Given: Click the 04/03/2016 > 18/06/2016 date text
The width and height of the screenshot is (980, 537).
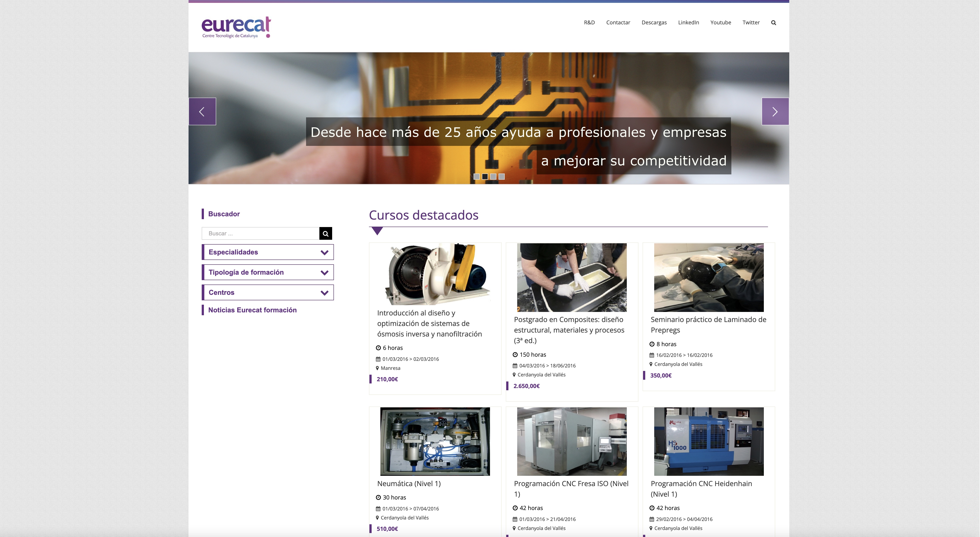Looking at the screenshot, I should [x=547, y=366].
